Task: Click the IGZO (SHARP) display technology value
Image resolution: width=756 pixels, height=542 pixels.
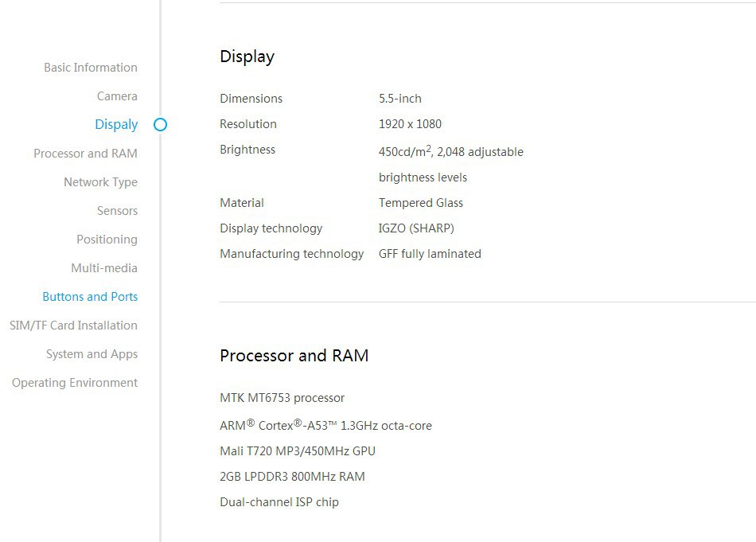Action: pos(416,228)
